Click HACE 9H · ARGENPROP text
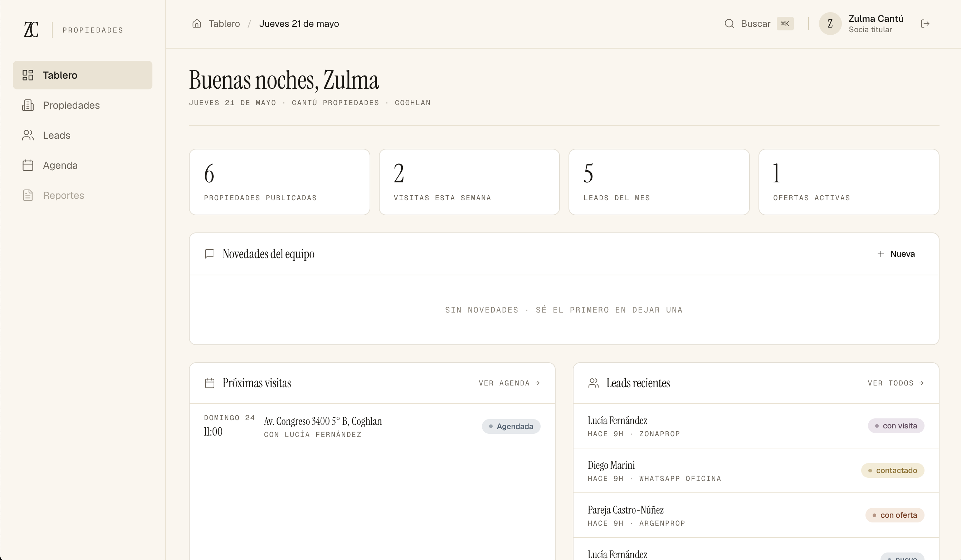The image size is (961, 560). click(636, 523)
